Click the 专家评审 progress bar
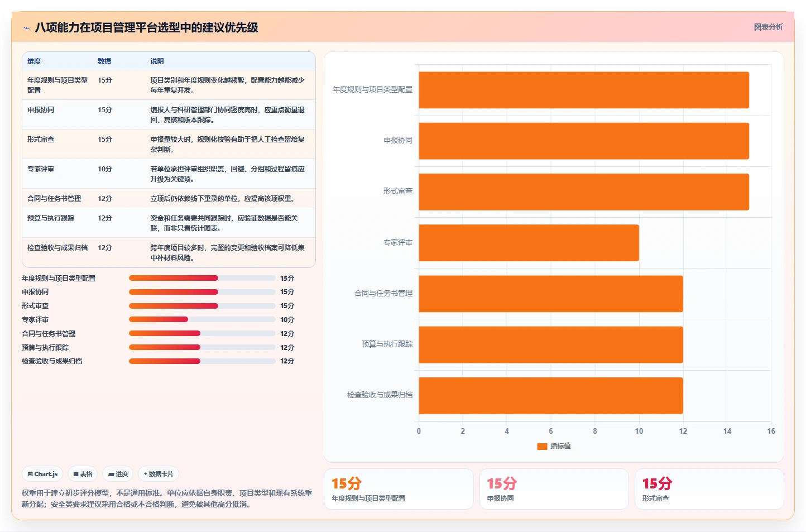Screen dimensions: 806x532 pos(202,319)
